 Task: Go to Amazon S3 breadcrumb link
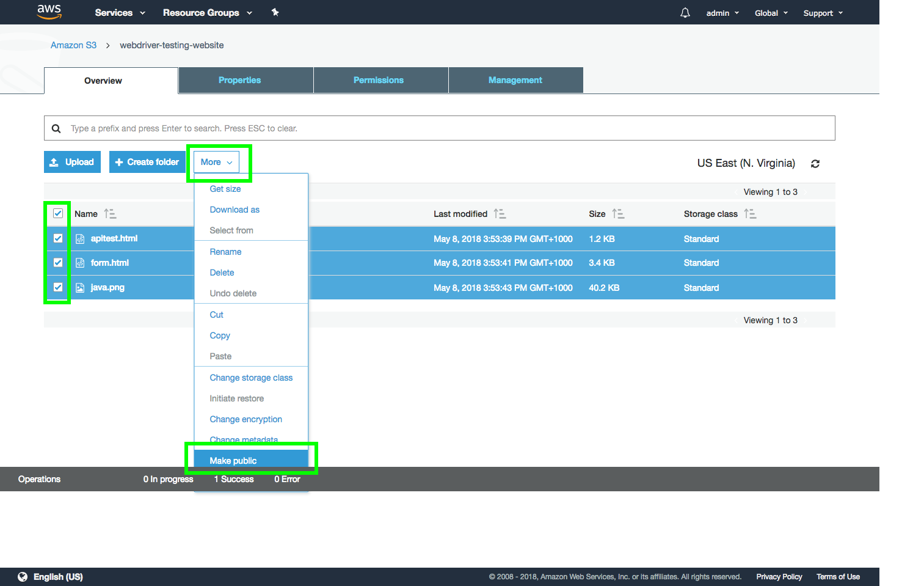(73, 45)
